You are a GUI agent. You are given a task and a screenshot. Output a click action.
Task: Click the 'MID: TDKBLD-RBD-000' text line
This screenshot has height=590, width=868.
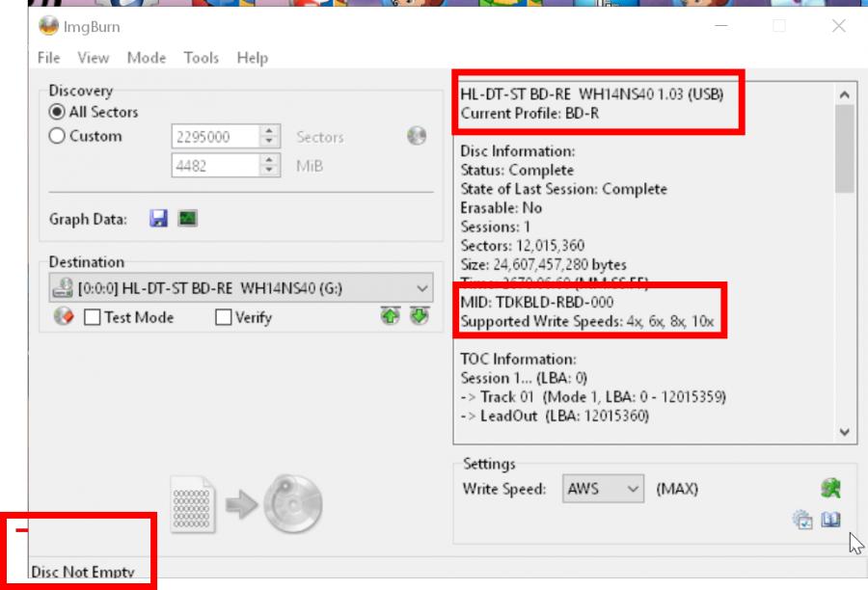point(537,302)
